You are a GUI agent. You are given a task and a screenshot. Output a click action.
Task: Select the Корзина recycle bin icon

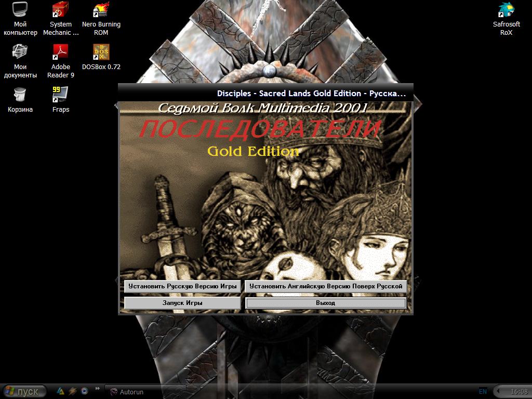coord(20,100)
